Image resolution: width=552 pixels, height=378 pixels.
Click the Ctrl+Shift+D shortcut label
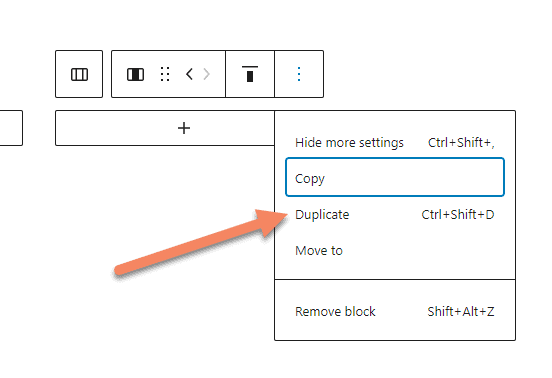[x=458, y=214]
